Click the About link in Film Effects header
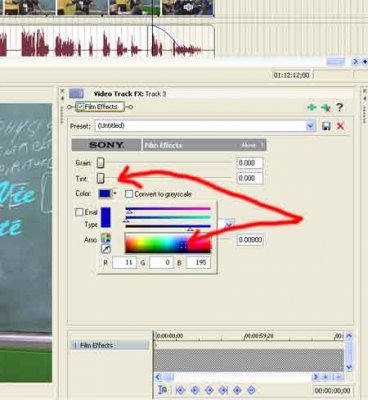The height and width of the screenshot is (400, 368). pyautogui.click(x=248, y=145)
